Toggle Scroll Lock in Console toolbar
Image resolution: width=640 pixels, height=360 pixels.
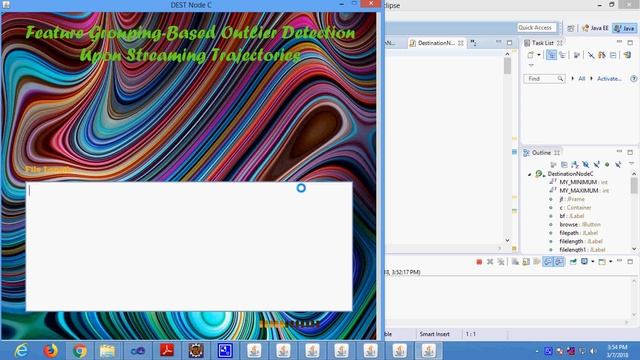(526, 262)
